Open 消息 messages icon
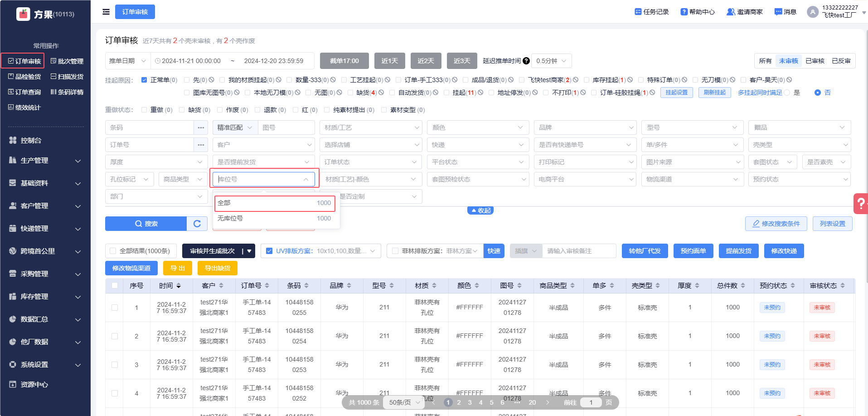 (778, 12)
